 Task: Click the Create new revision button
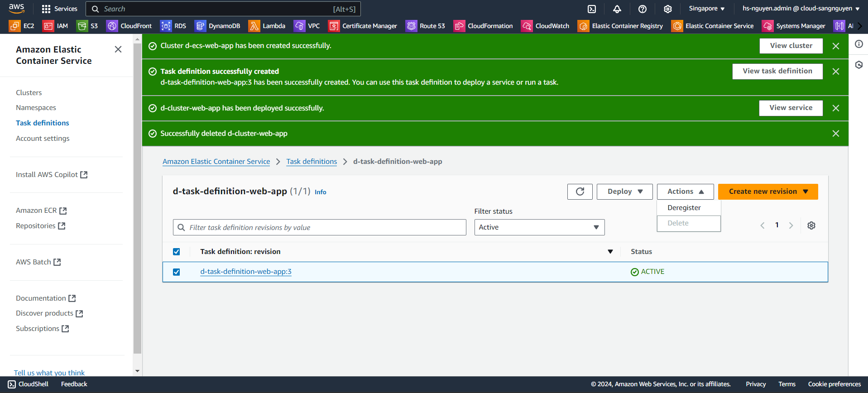click(762, 192)
